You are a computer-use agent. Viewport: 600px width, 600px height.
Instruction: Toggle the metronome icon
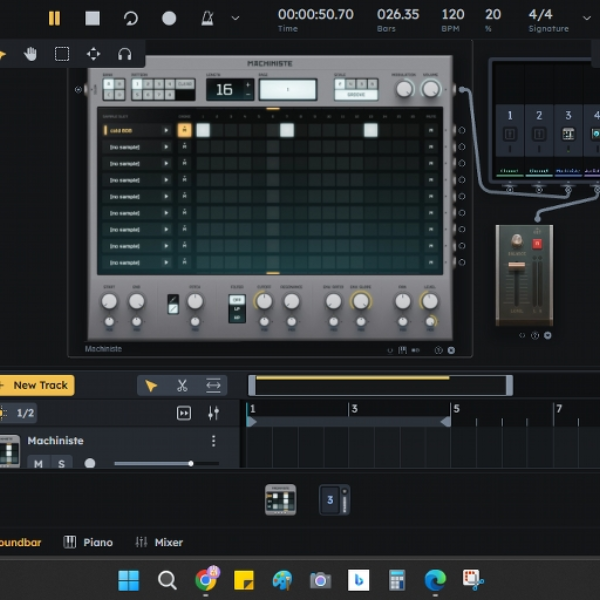tap(207, 18)
